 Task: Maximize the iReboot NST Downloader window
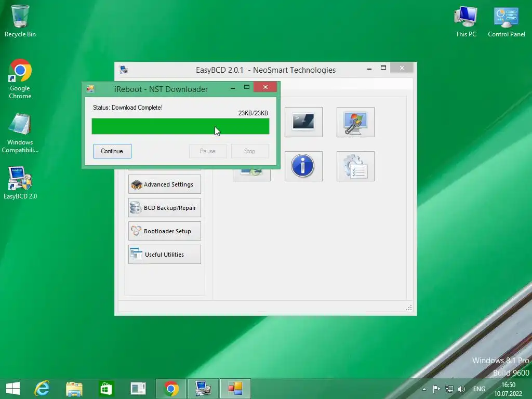click(x=247, y=87)
